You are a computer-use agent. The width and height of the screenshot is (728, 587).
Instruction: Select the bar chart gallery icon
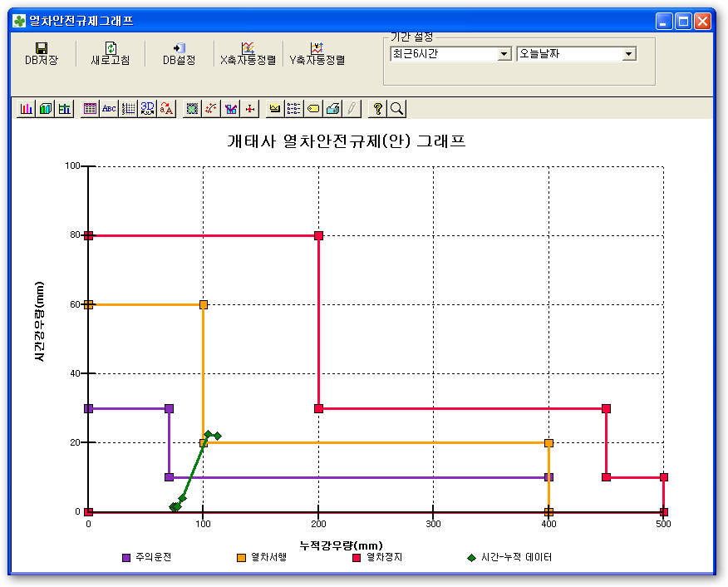[x=27, y=108]
